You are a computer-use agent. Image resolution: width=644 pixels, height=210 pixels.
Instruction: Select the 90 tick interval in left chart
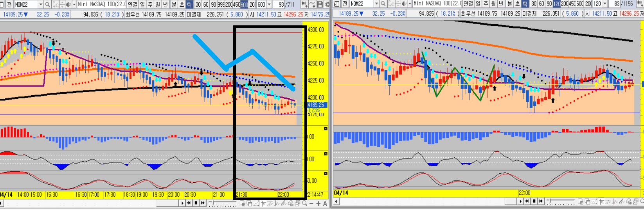click(x=213, y=4)
